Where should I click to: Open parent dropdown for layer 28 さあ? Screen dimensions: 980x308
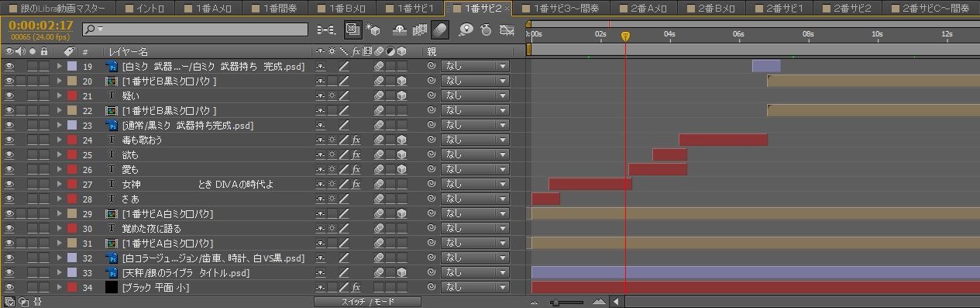pos(475,199)
